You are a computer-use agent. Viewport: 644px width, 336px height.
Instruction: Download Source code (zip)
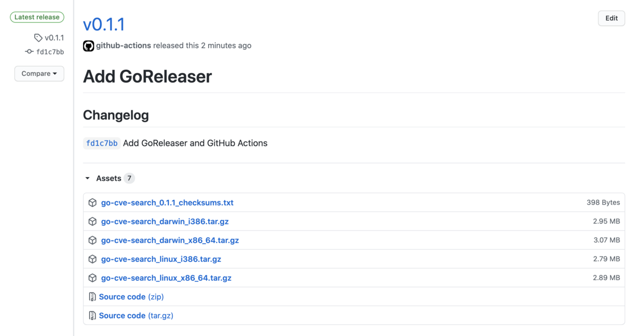[131, 297]
